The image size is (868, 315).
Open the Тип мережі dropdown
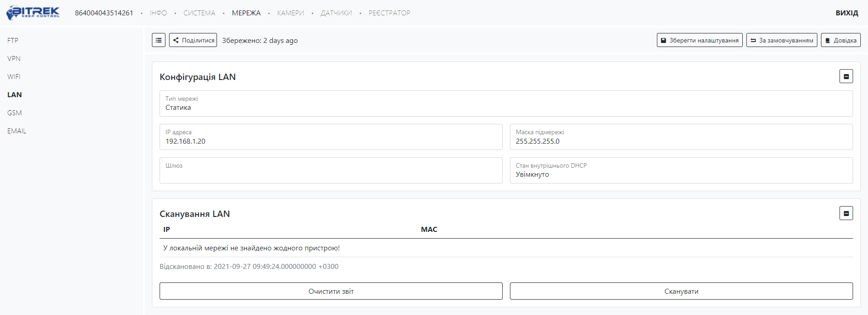(506, 103)
